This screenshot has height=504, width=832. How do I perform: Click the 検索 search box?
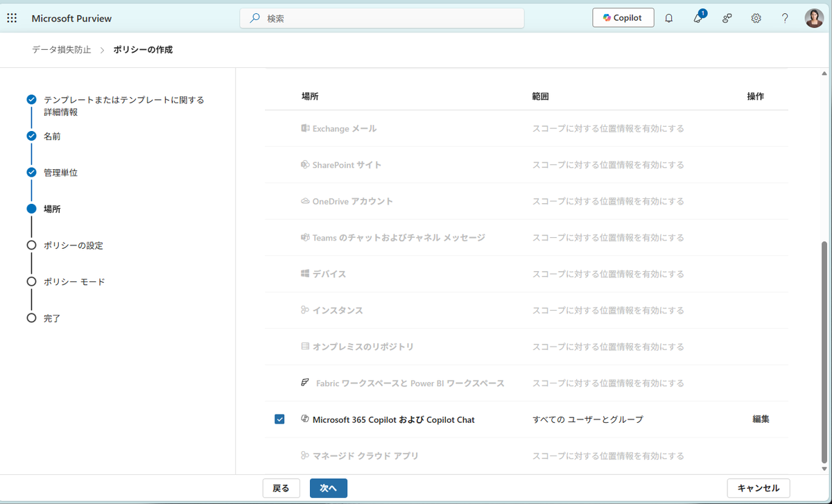(381, 19)
